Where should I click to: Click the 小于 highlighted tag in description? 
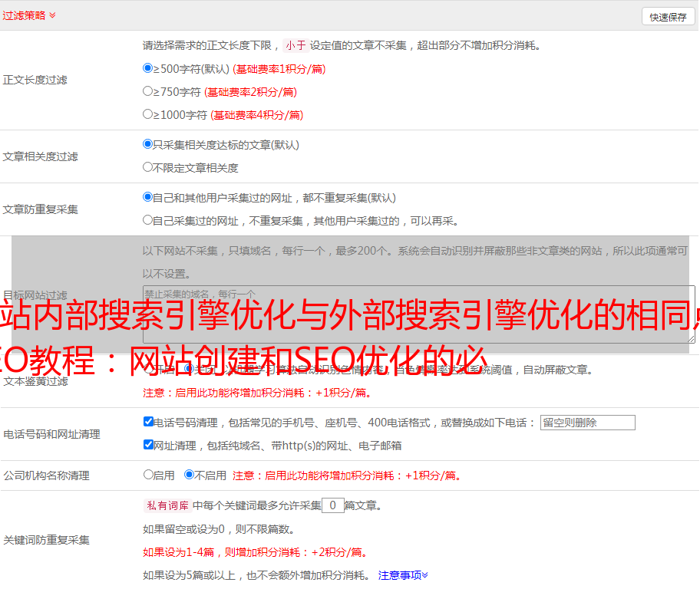296,45
